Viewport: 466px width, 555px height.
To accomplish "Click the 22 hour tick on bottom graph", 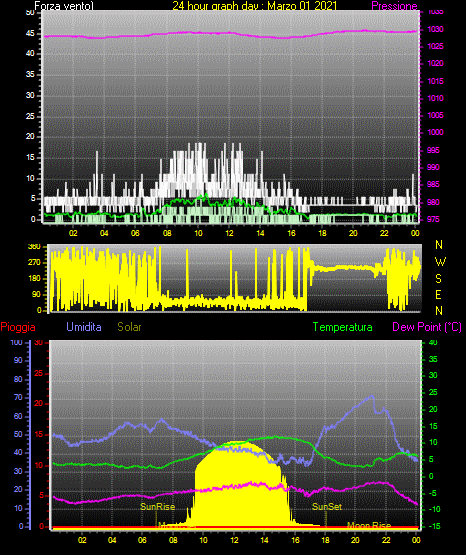I will tap(386, 540).
